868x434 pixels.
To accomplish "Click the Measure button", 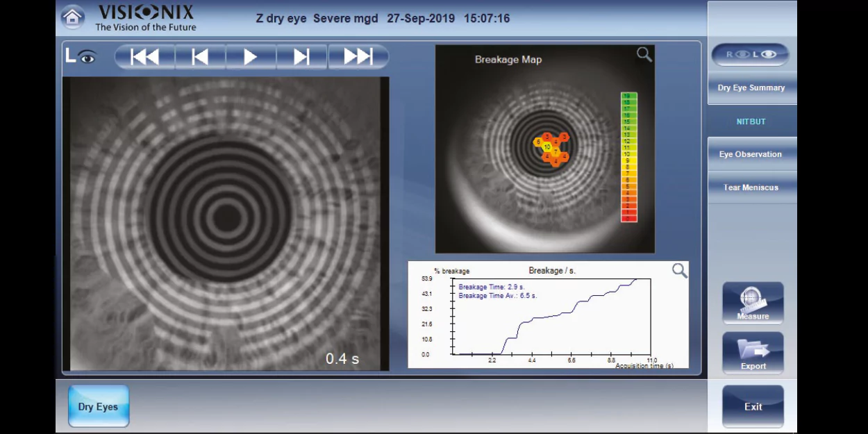I will [x=753, y=303].
